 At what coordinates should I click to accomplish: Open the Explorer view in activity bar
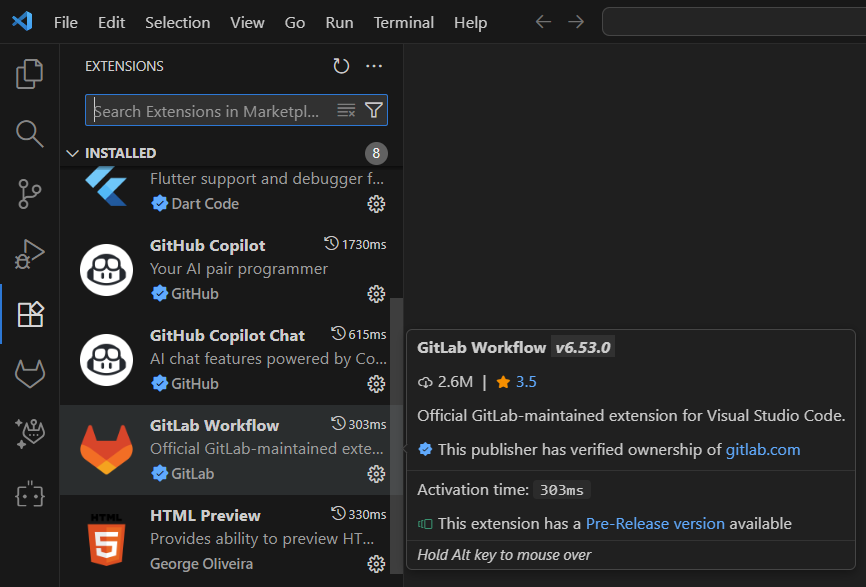pos(30,73)
